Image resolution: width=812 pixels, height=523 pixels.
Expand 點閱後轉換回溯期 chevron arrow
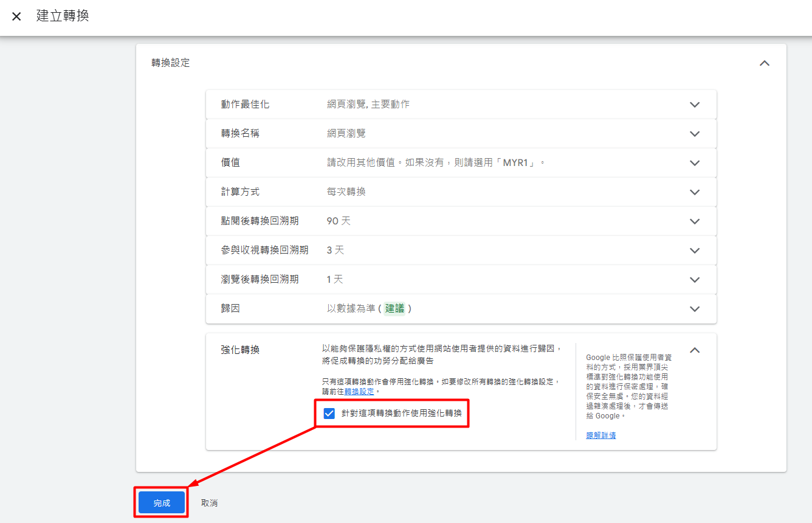tap(695, 221)
